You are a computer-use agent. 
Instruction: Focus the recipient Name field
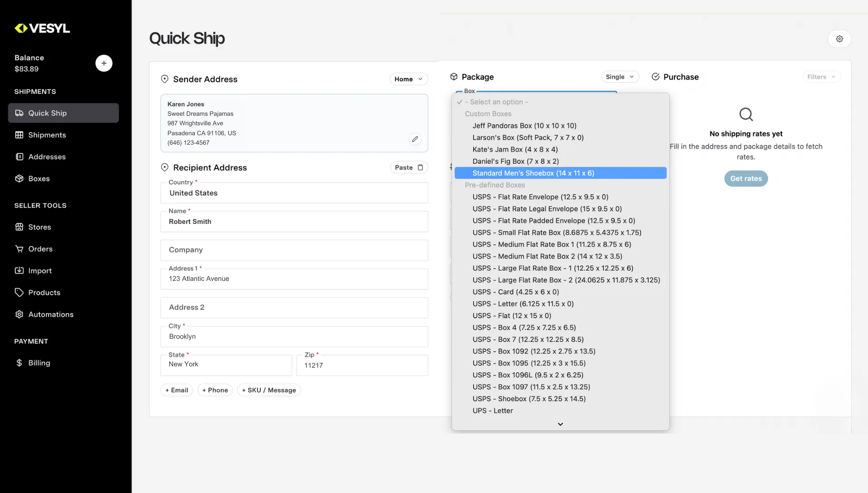pyautogui.click(x=294, y=222)
